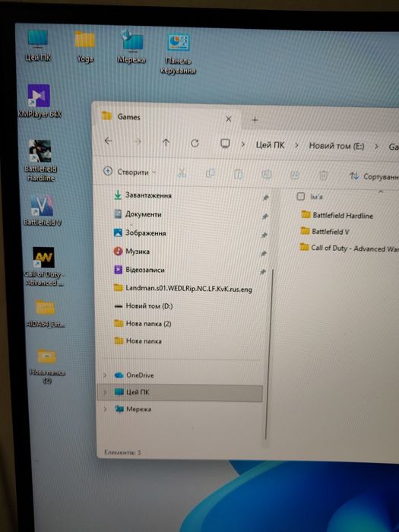The image size is (399, 532).
Task: Click the Paste toolbar icon
Action: tap(238, 174)
